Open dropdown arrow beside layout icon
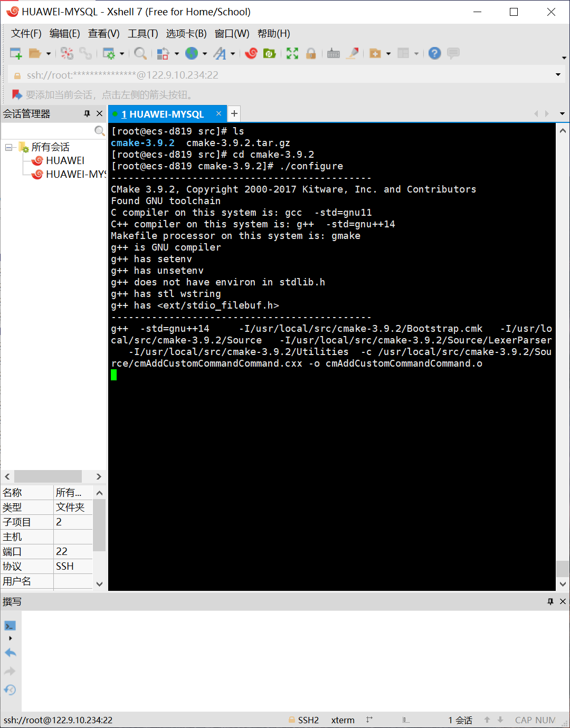This screenshot has width=570, height=728. tap(416, 53)
